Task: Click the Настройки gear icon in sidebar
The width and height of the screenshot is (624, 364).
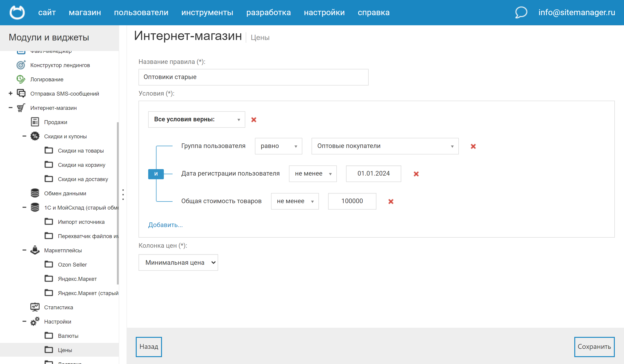Action: click(35, 321)
